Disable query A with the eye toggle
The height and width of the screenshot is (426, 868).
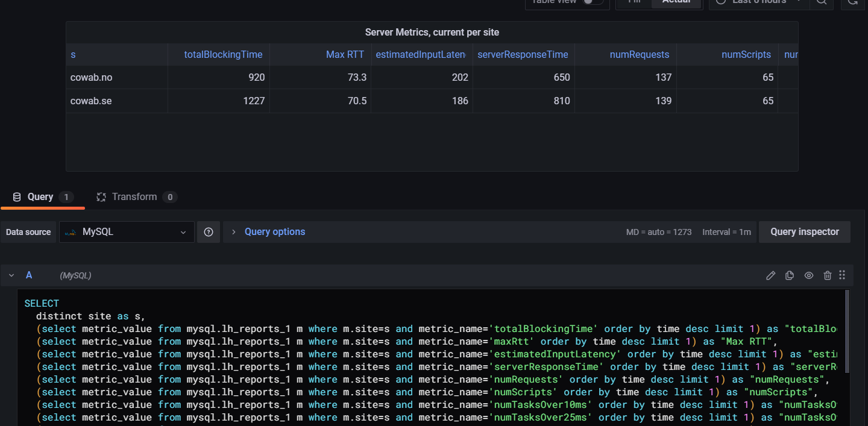pos(809,275)
